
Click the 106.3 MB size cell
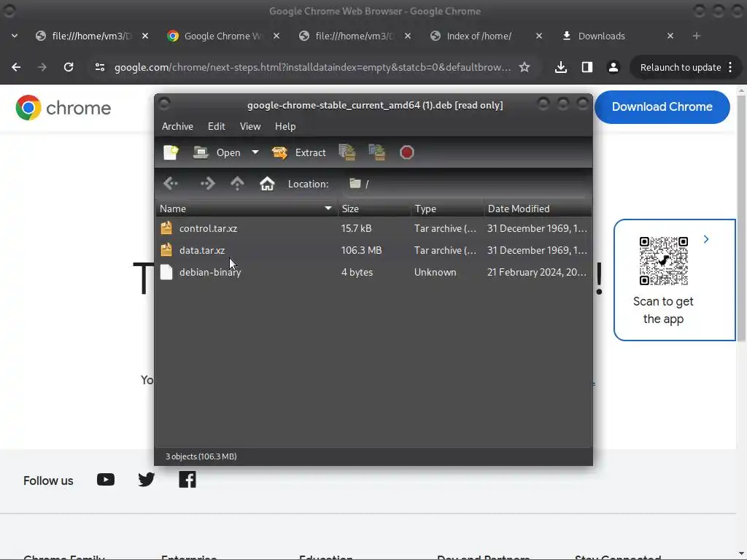[361, 250]
